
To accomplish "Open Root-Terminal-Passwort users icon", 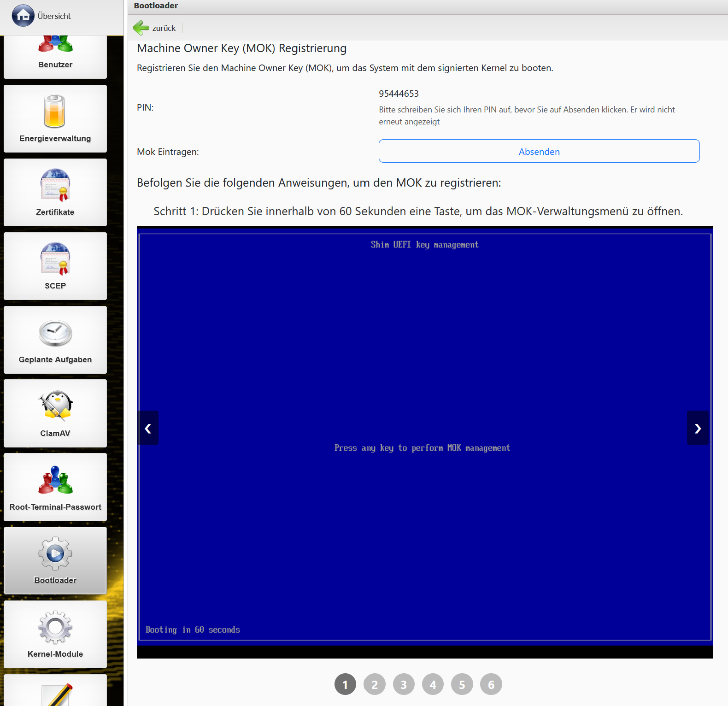I will click(55, 480).
